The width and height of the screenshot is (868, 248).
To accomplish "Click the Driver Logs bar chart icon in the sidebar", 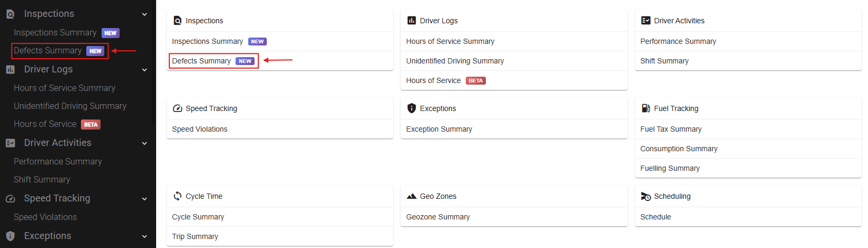I will 10,69.
